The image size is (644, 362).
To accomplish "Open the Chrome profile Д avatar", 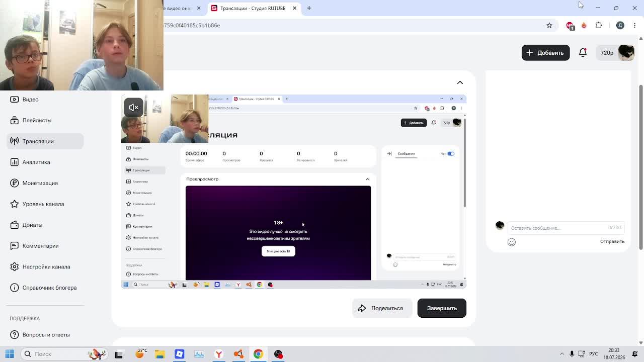I will (620, 26).
